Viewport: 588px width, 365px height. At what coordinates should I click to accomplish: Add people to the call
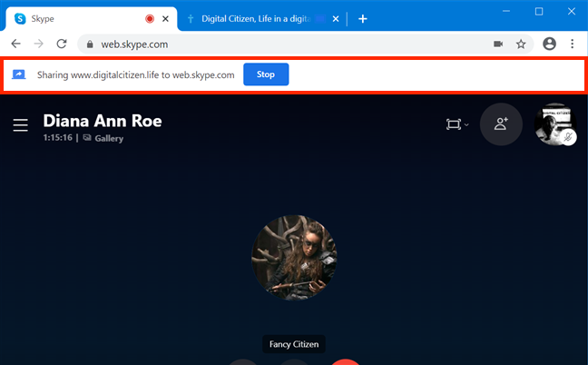(x=501, y=124)
